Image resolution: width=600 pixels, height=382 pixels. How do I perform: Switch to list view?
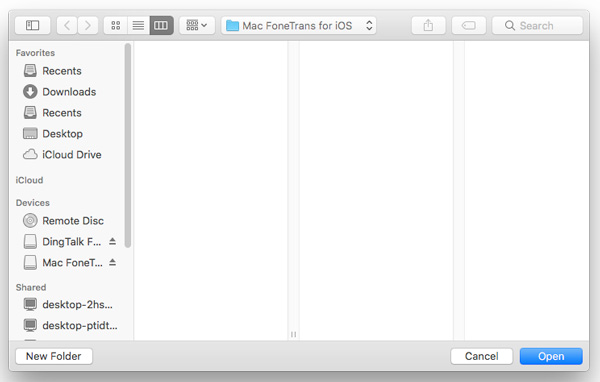138,26
